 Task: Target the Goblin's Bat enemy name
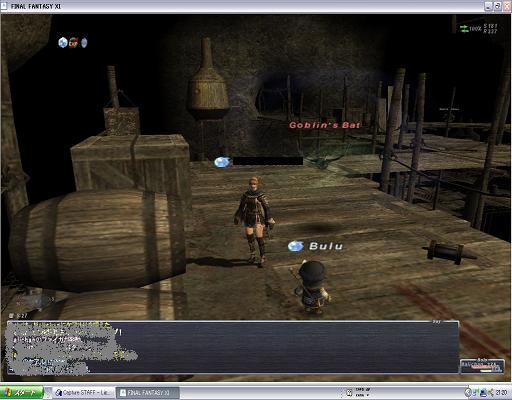[325, 125]
